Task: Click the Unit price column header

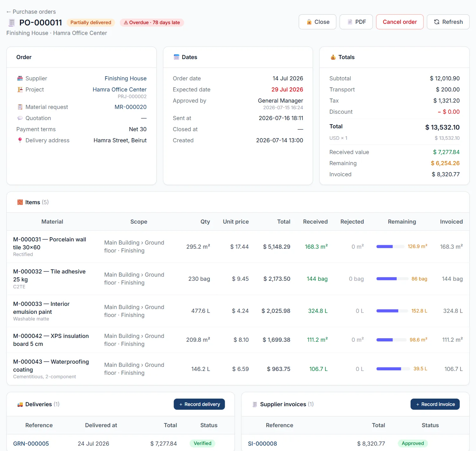Action: [x=236, y=222]
